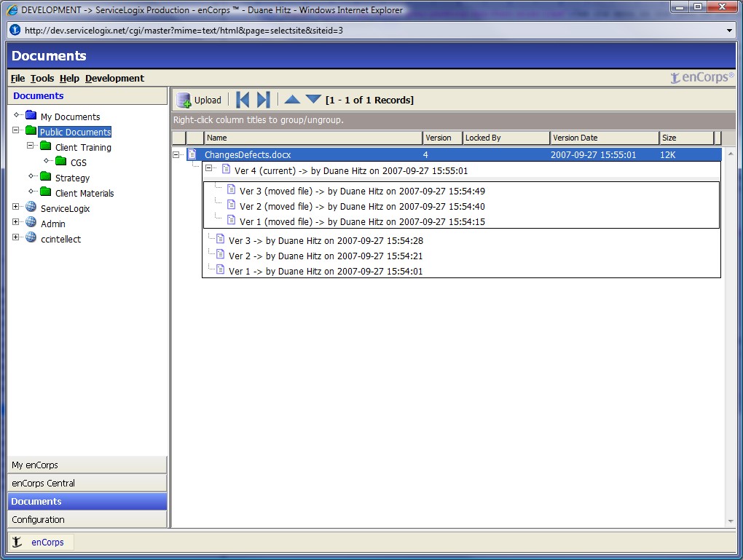Open the Tools menu
Viewport: 743px width, 560px height.
click(42, 78)
